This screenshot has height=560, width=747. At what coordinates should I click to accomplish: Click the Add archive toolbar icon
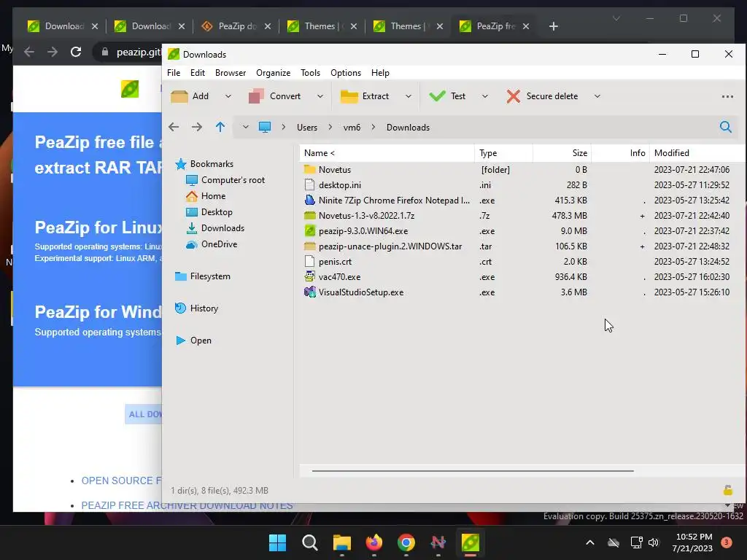(179, 96)
